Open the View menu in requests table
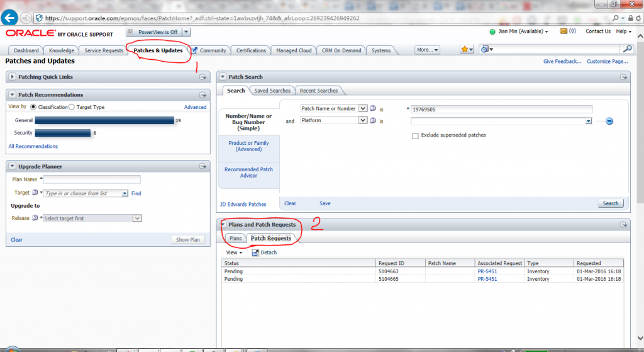Image resolution: width=644 pixels, height=352 pixels. (234, 253)
